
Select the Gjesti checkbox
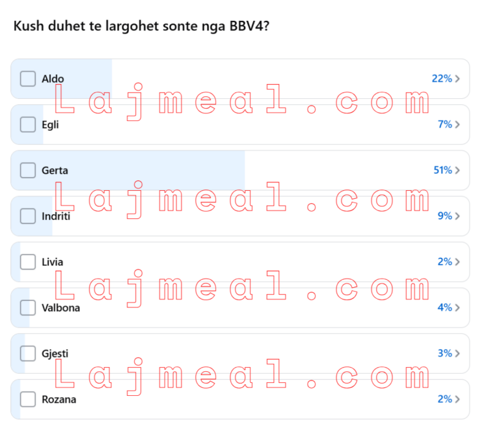(x=28, y=354)
